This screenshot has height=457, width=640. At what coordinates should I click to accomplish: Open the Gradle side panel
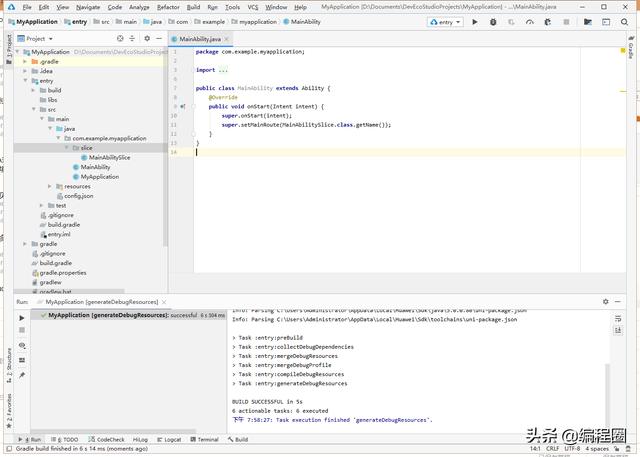coord(631,48)
